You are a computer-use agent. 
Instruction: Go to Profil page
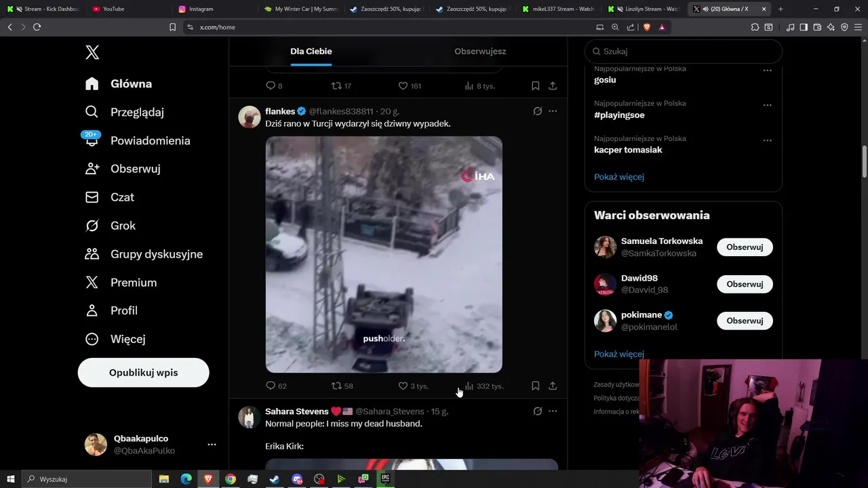pyautogui.click(x=111, y=310)
